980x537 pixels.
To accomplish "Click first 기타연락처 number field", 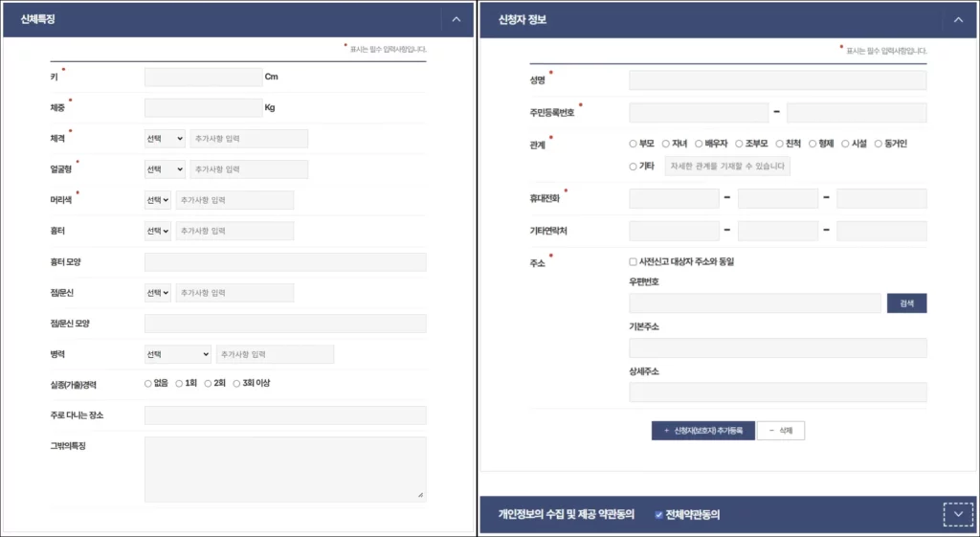I will 675,231.
